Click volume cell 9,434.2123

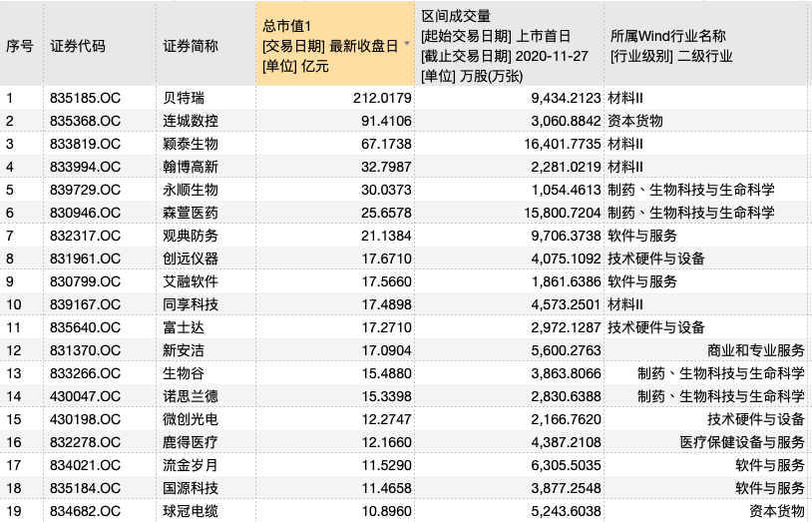click(x=566, y=98)
